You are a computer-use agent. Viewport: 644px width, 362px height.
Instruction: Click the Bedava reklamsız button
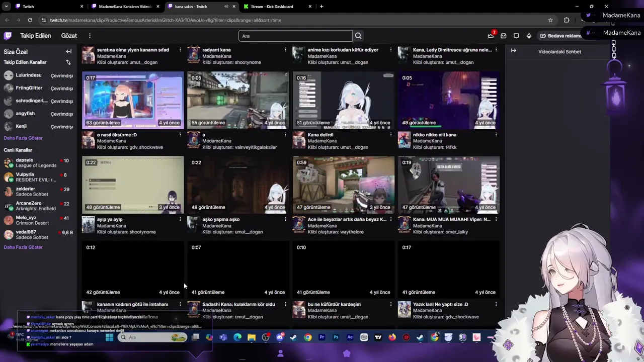[x=560, y=36]
